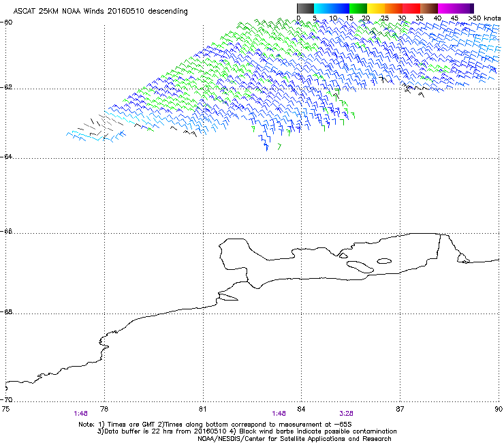Click the 'Note: 1) Times are GMT' line
Viewport: 504px width, 443px height.
(215, 425)
